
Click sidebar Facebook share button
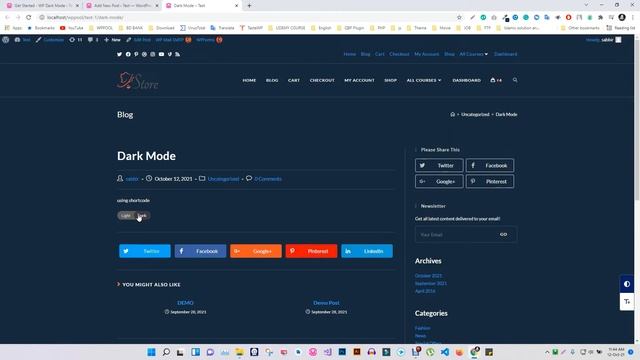pyautogui.click(x=490, y=165)
